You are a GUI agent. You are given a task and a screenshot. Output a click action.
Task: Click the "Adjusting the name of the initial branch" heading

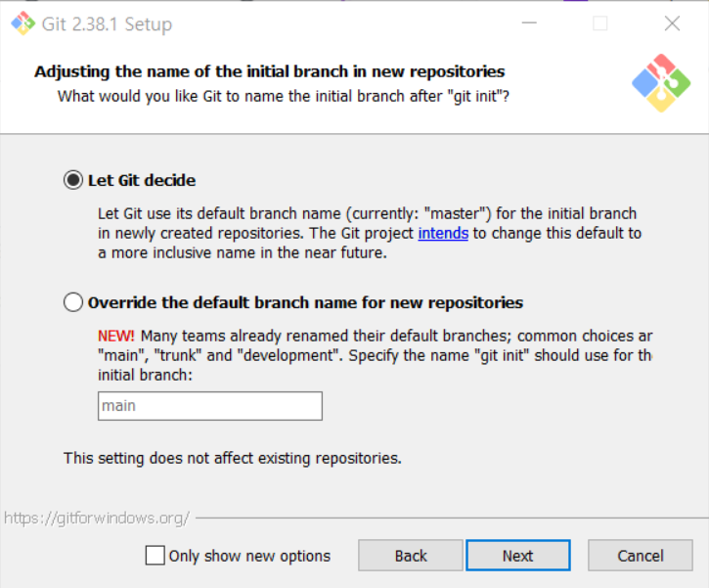(x=270, y=71)
